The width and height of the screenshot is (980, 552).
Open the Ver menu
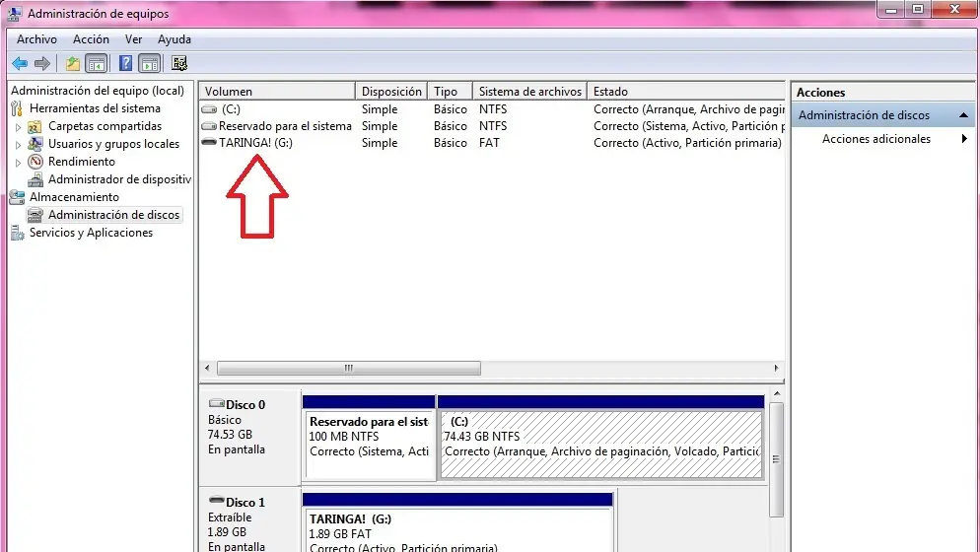pyautogui.click(x=134, y=39)
